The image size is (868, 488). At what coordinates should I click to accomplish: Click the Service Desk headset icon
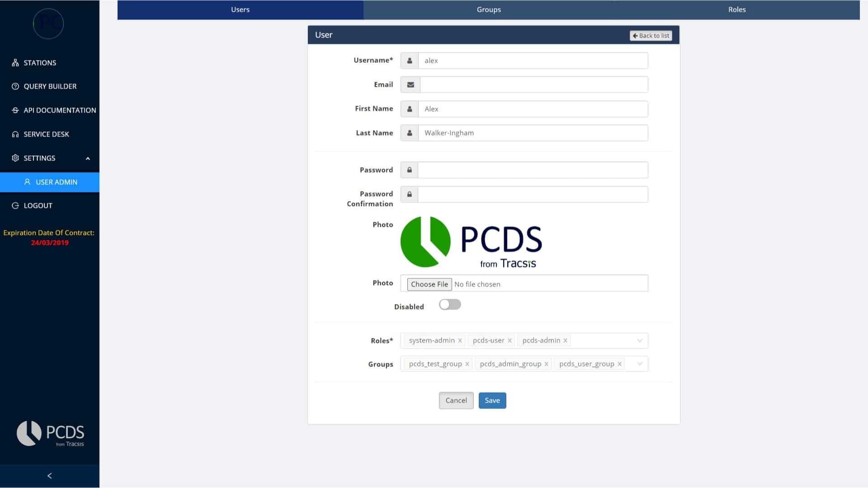coord(15,134)
